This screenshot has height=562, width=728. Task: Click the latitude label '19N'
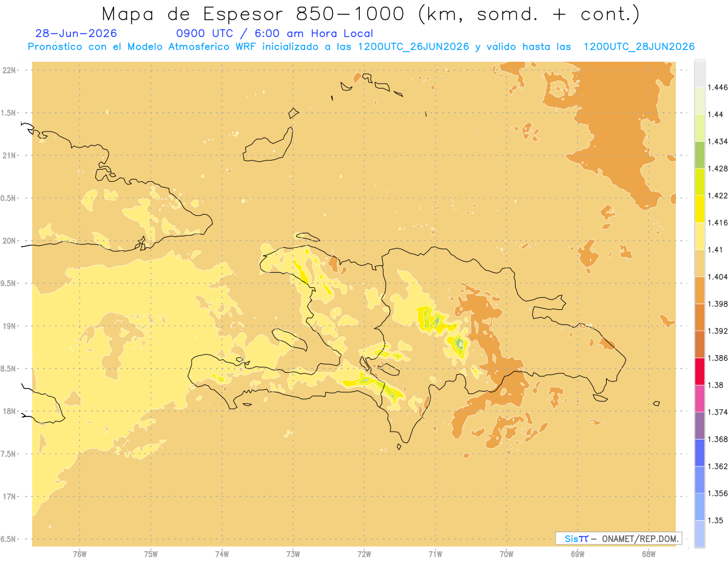pos(10,326)
